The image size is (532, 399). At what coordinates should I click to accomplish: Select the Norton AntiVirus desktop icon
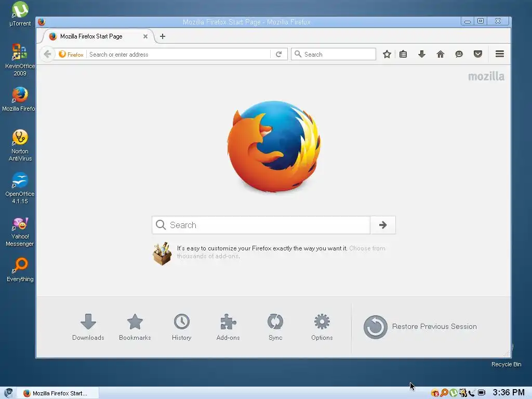click(20, 145)
